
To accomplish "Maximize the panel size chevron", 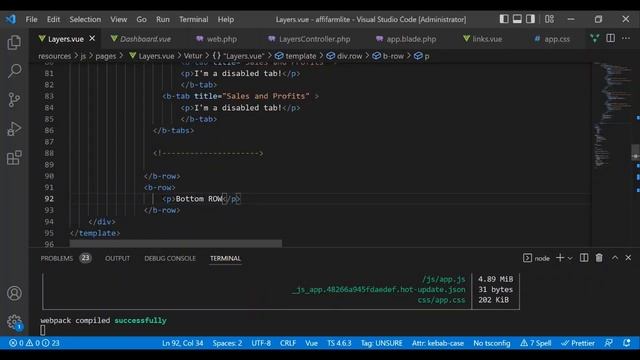I will coord(615,258).
